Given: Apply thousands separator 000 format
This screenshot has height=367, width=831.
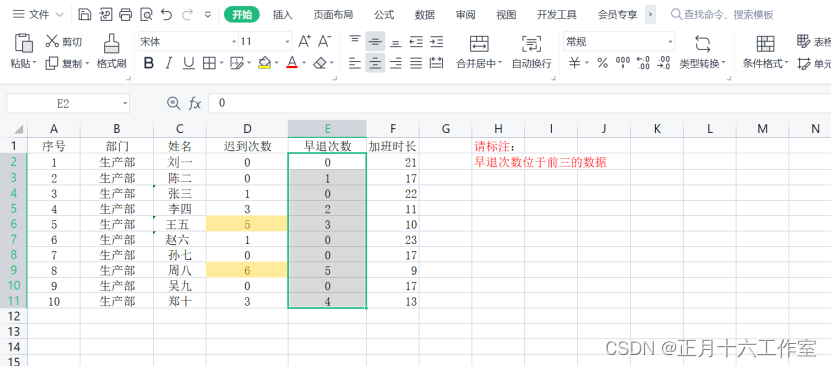Looking at the screenshot, I should (x=623, y=63).
